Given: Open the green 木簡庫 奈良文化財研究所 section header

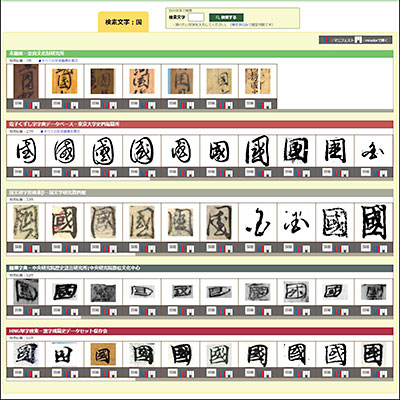Looking at the screenshot, I should [x=200, y=54].
